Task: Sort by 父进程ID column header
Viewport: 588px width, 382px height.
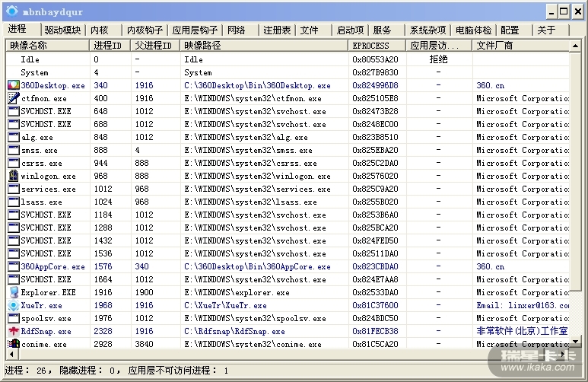Action: [x=155, y=46]
